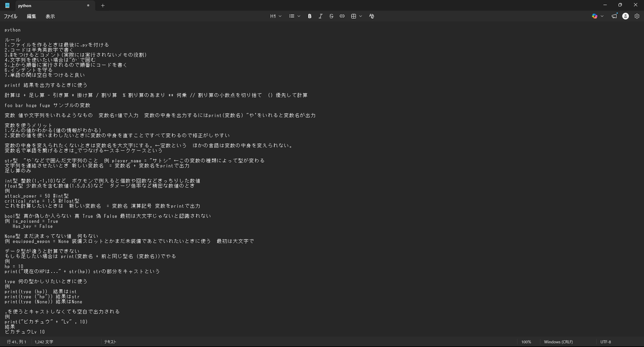
Task: Add a new tab with plus button
Action: 103,5
